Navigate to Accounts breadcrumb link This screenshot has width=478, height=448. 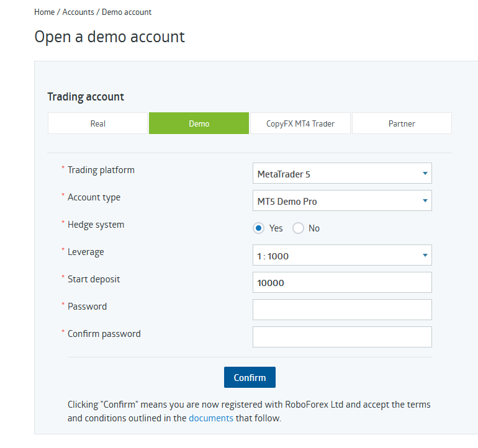78,12
